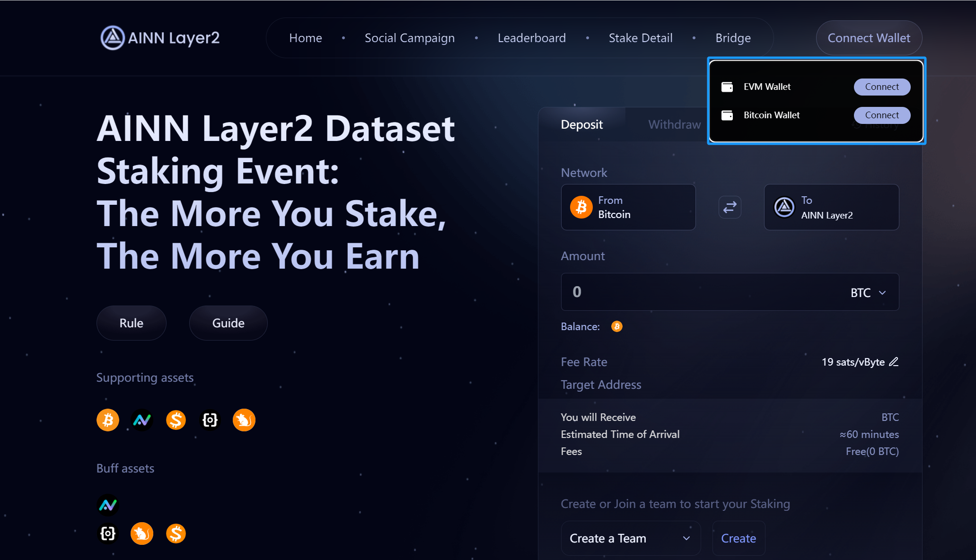Screen dimensions: 976x560
Task: Switch to the Withdraw tab
Action: point(674,124)
